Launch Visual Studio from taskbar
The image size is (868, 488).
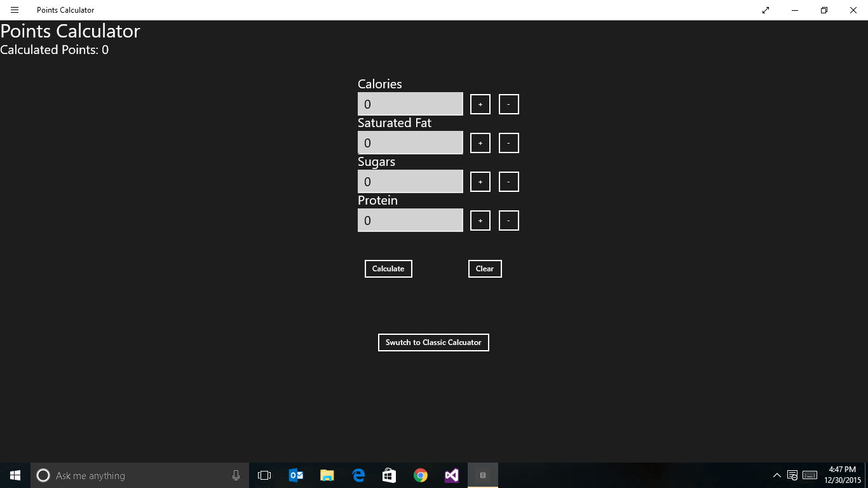[452, 475]
